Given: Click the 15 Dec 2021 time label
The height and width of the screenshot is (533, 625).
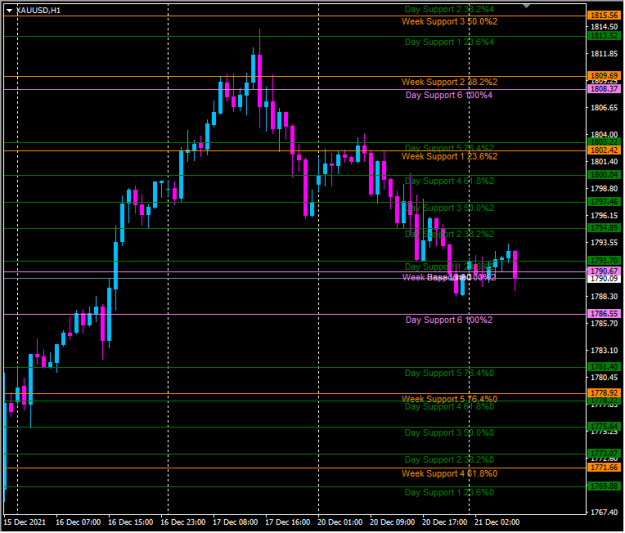Looking at the screenshot, I should point(25,523).
